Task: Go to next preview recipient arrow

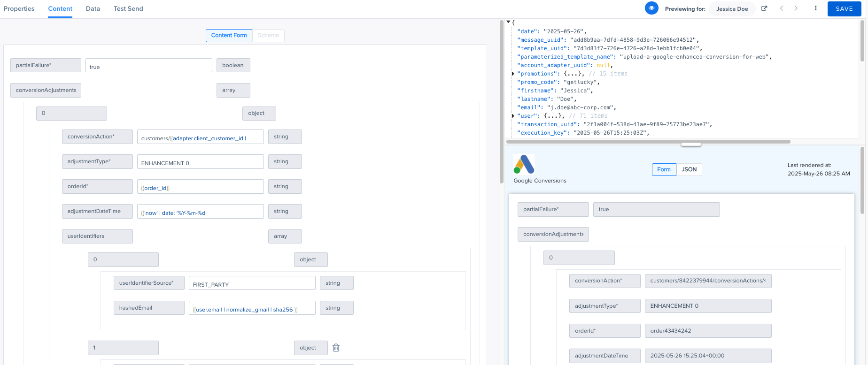Action: pyautogui.click(x=796, y=8)
